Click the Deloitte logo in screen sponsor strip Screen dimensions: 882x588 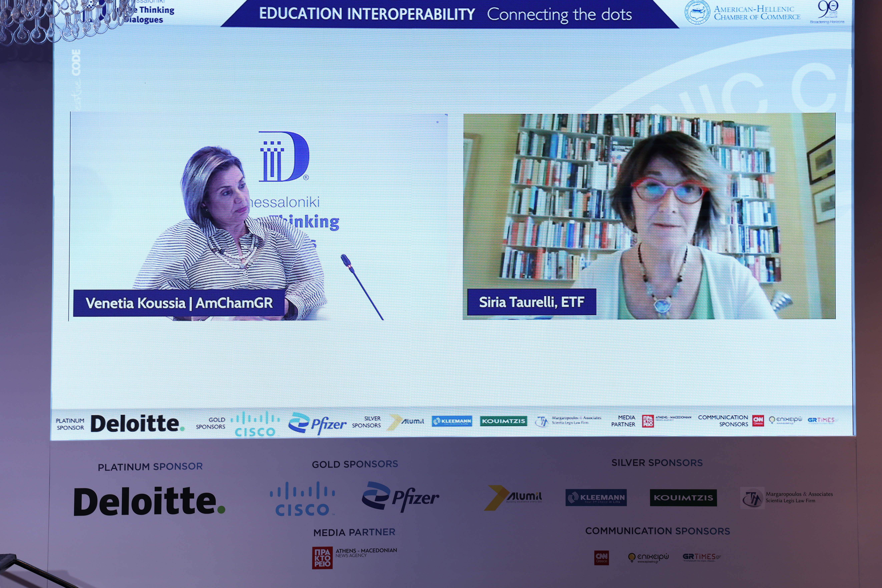click(138, 423)
